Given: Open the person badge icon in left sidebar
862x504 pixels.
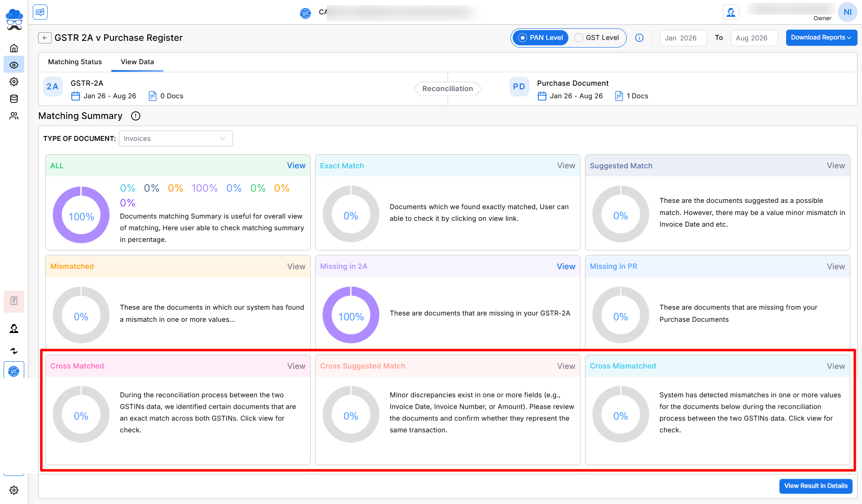Looking at the screenshot, I should (14, 329).
